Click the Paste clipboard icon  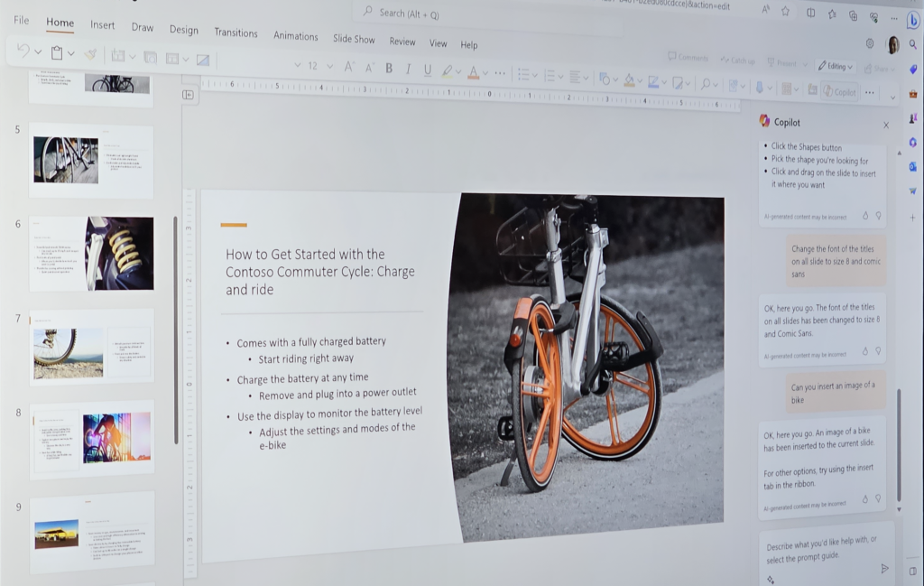tap(57, 53)
